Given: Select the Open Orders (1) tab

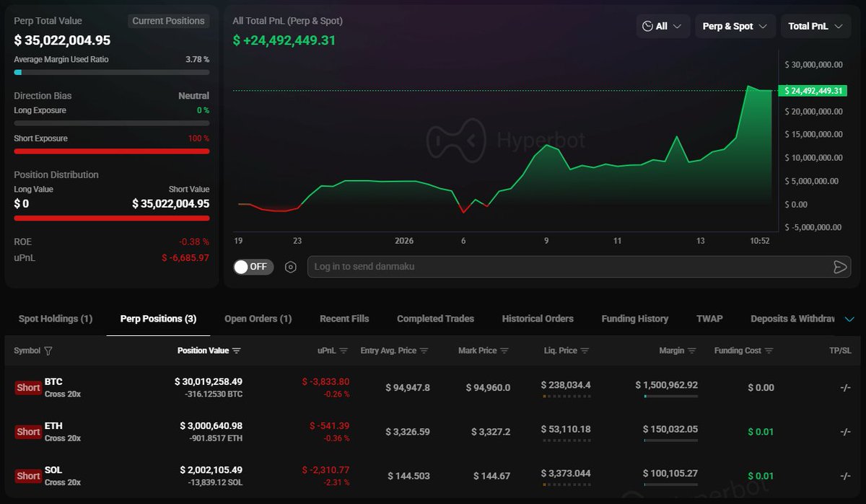Looking at the screenshot, I should click(258, 319).
